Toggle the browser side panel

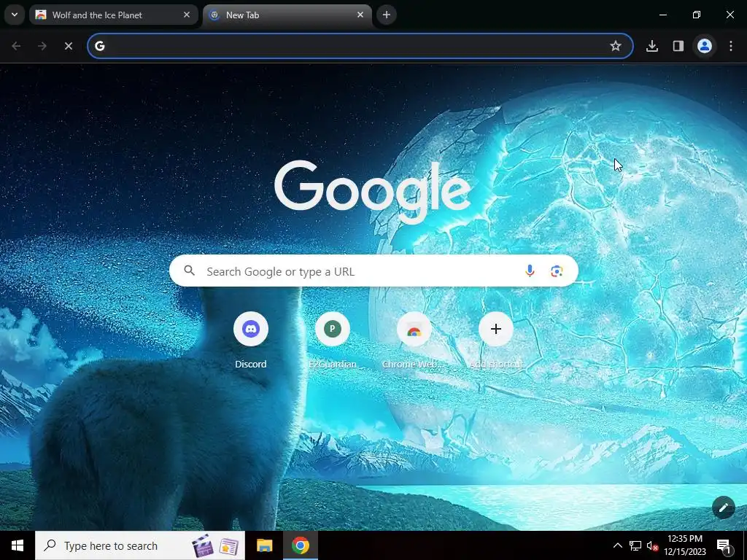point(678,46)
